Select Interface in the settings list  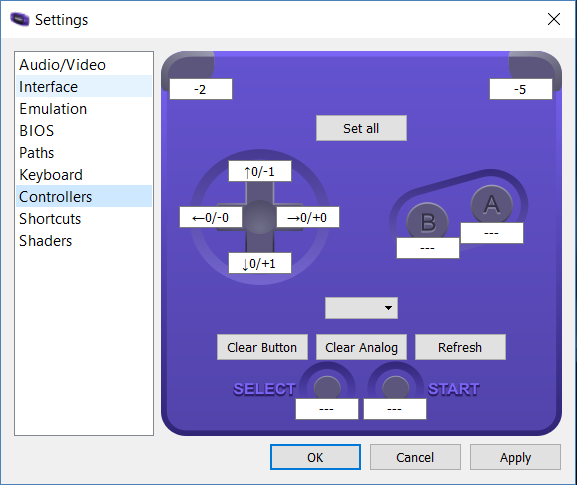84,86
